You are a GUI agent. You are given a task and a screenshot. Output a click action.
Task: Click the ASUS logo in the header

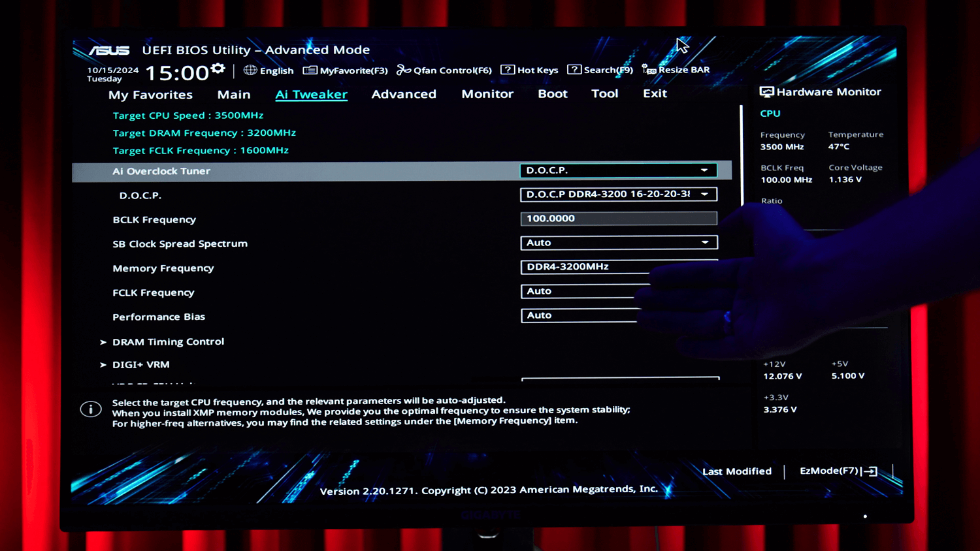(x=109, y=50)
